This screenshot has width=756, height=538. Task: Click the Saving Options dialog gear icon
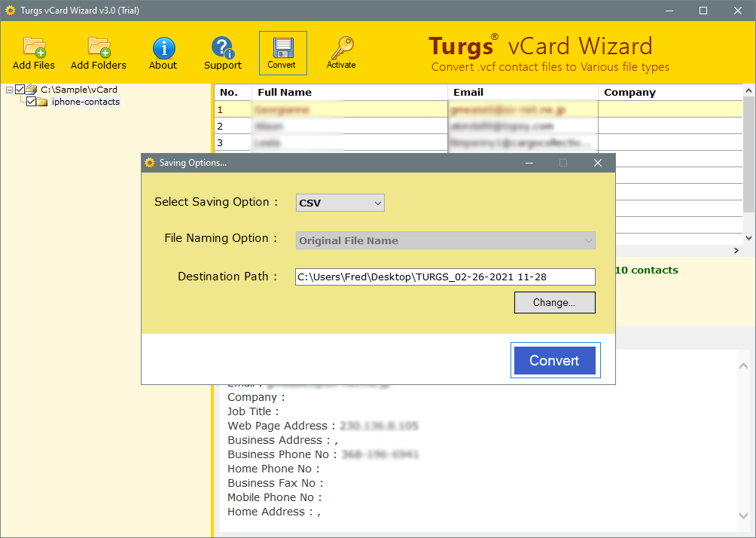pos(150,163)
